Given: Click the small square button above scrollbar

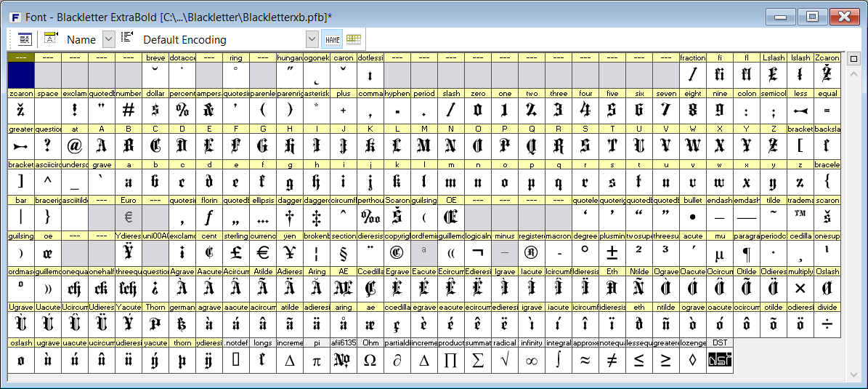Looking at the screenshot, I should click(x=853, y=59).
